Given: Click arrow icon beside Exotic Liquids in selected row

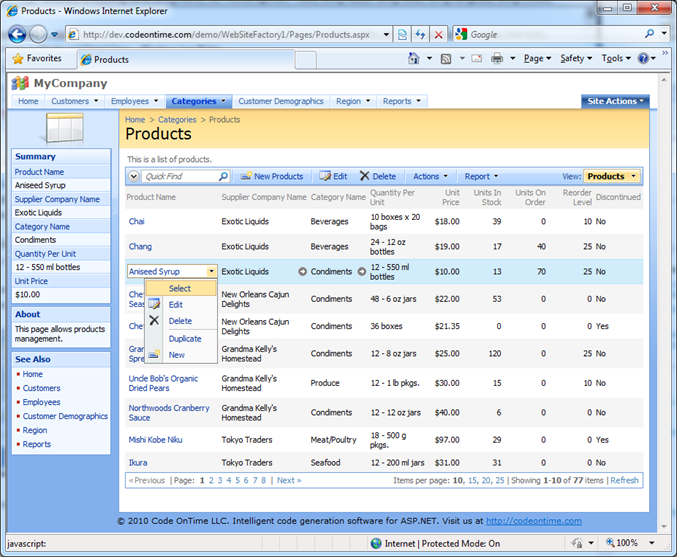Looking at the screenshot, I should coord(302,271).
